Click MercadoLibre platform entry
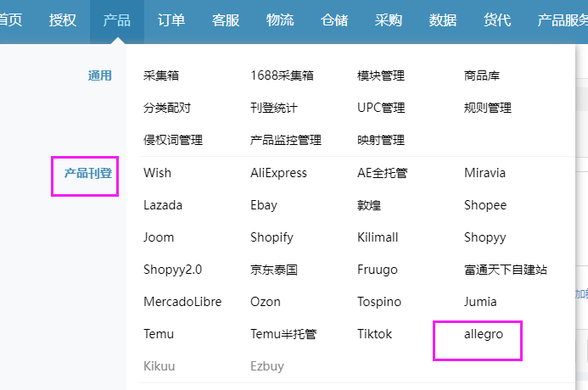The image size is (588, 390). tap(182, 302)
